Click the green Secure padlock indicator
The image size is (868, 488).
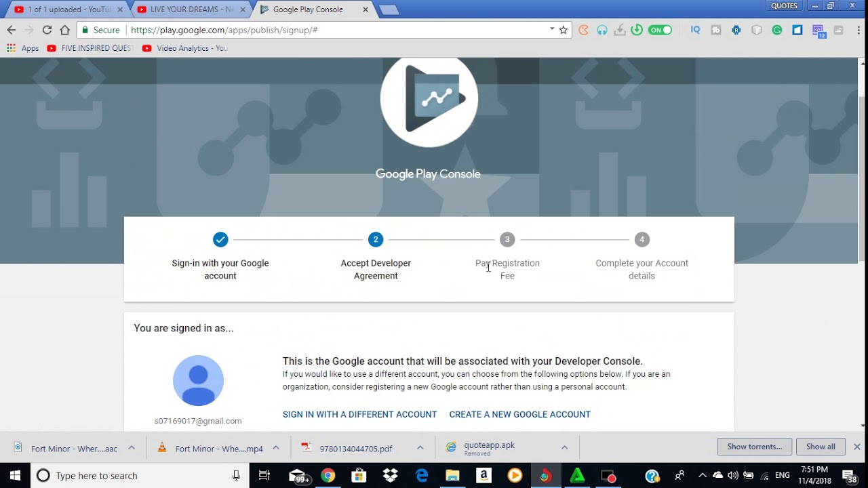100,30
